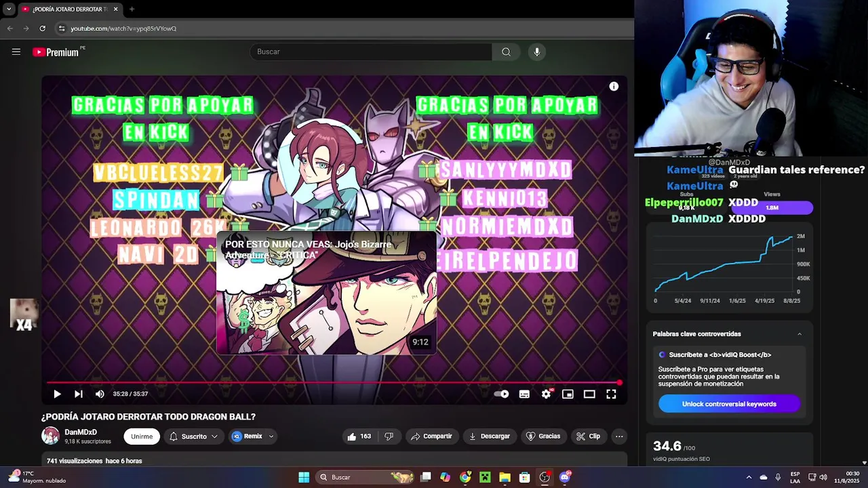Click Unlock controversial keywords button
The width and height of the screenshot is (868, 488).
729,404
